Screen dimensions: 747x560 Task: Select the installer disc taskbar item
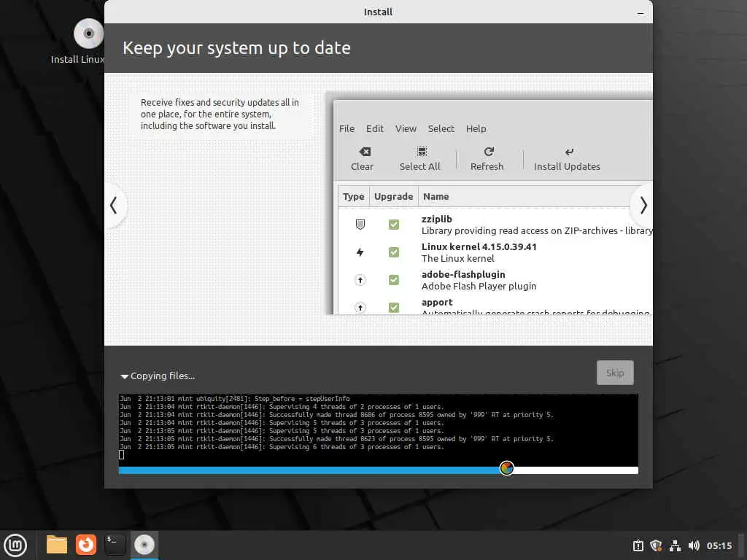[144, 545]
